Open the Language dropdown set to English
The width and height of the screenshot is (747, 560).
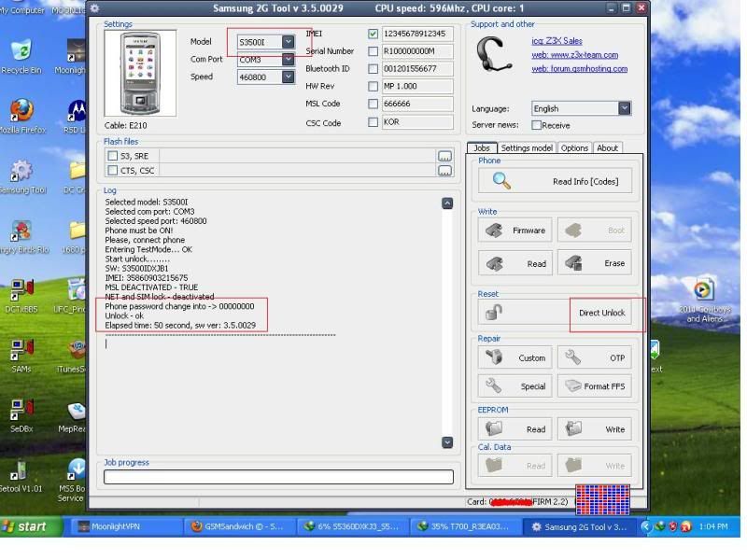pos(625,108)
